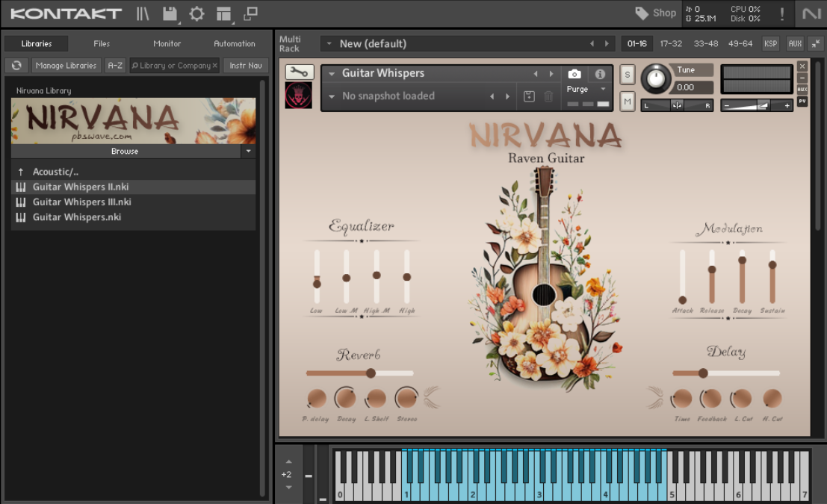Open the Browse dropdown arrow

[x=248, y=152]
